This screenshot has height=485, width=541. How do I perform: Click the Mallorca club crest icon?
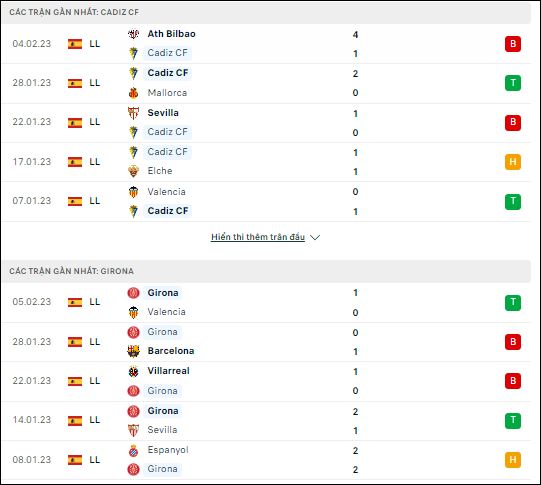(x=134, y=92)
